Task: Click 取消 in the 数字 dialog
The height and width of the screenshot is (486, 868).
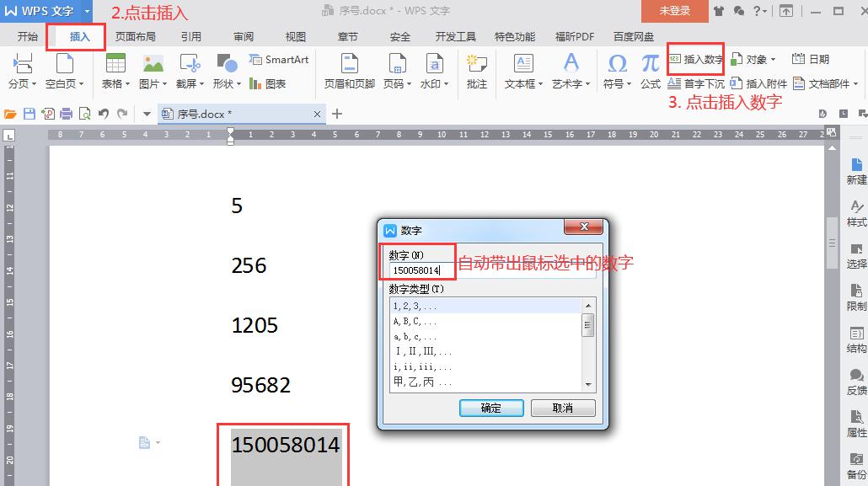Action: [x=563, y=408]
